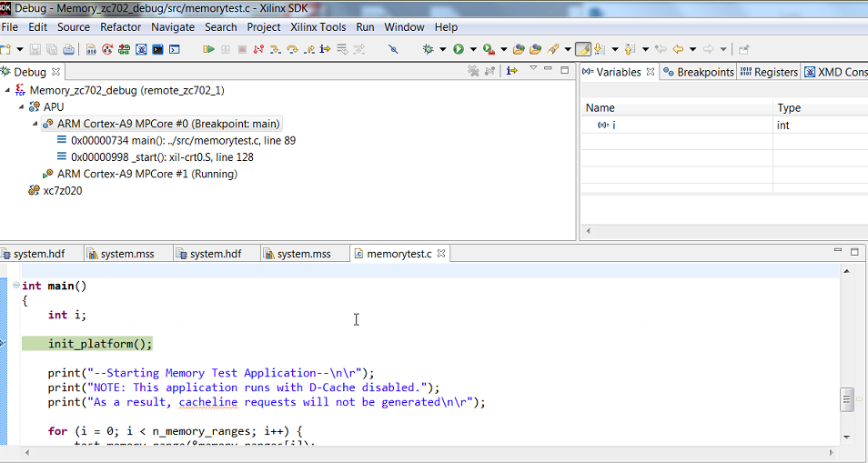Launch the black terminal shell icon
Image resolution: width=868 pixels, height=463 pixels.
pos(157,49)
